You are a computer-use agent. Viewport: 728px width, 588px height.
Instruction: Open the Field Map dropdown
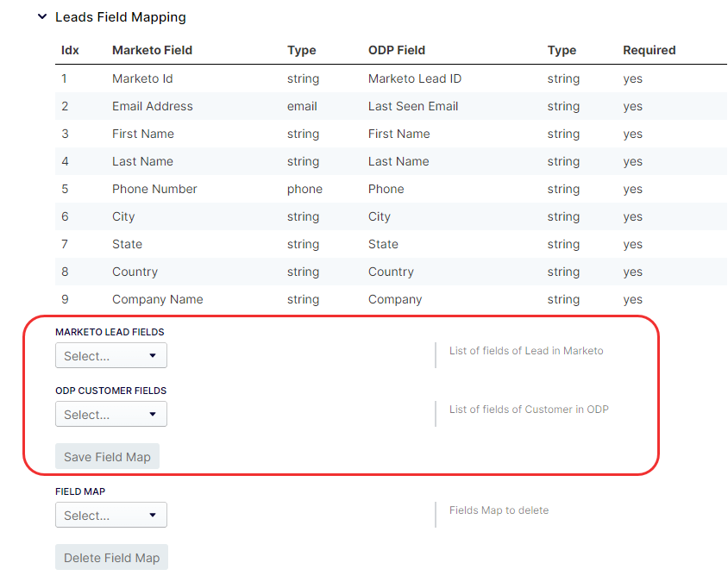(111, 515)
